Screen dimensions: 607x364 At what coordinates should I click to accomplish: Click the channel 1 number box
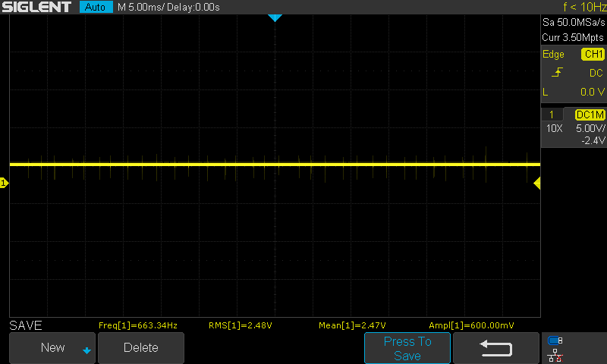click(x=552, y=115)
